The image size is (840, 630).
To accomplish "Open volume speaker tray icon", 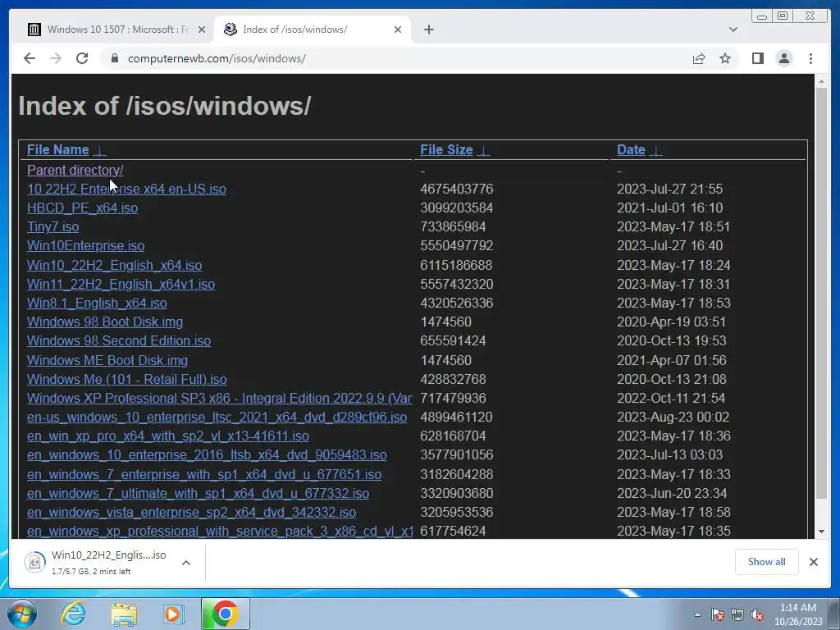I will click(x=757, y=615).
